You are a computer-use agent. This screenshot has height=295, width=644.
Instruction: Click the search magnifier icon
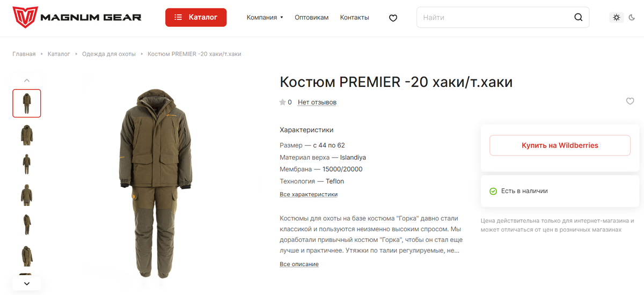tap(578, 17)
